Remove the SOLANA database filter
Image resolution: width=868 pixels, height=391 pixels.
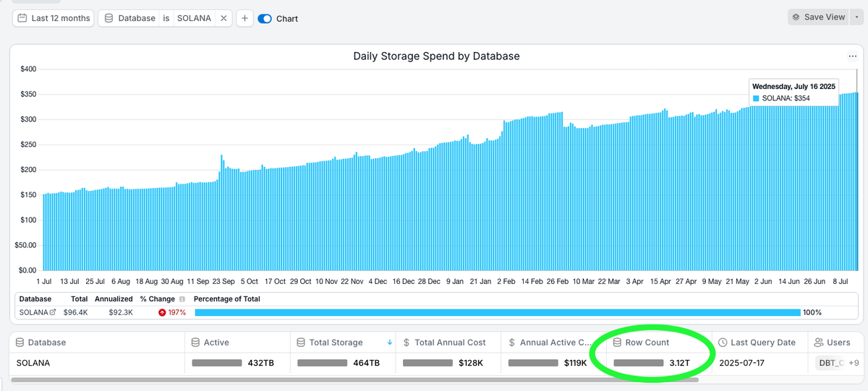point(224,18)
